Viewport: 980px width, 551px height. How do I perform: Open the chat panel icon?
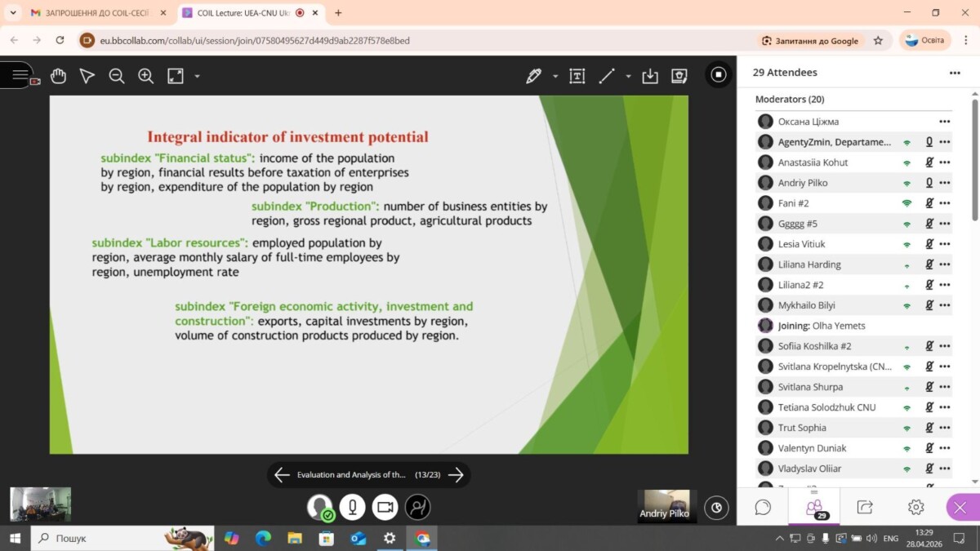click(x=763, y=508)
